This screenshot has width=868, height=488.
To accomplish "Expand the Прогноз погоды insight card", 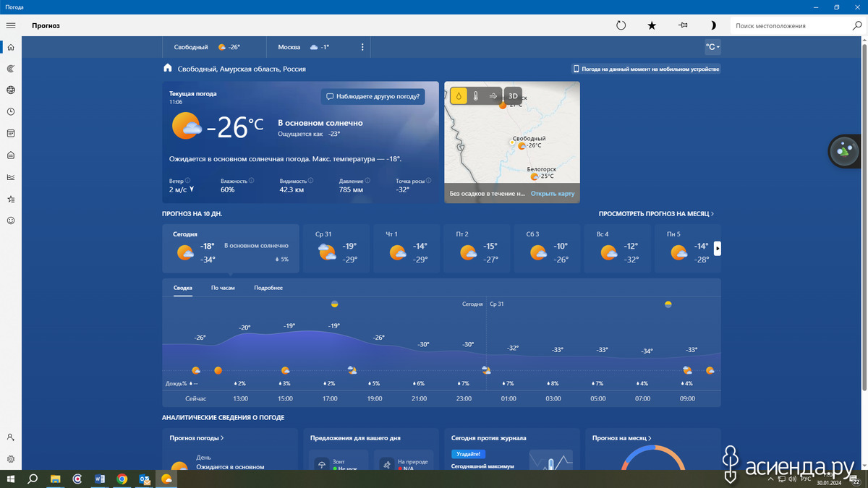I will point(197,438).
